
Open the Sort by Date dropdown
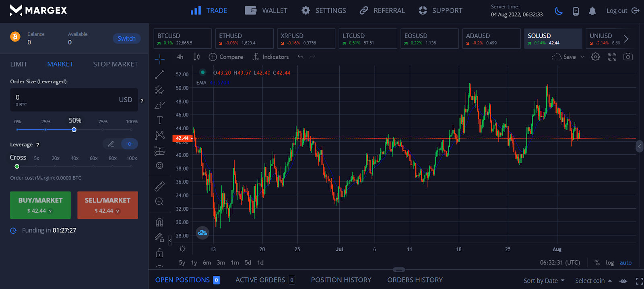(544, 281)
